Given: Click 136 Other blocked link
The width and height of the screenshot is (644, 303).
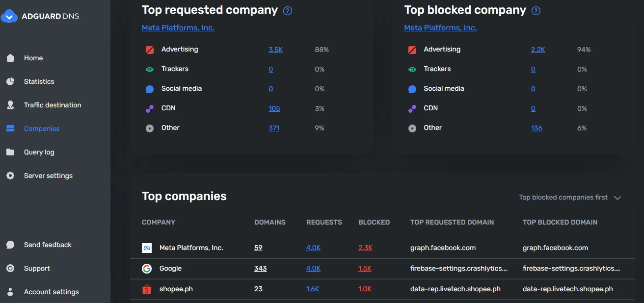Looking at the screenshot, I should click(537, 128).
